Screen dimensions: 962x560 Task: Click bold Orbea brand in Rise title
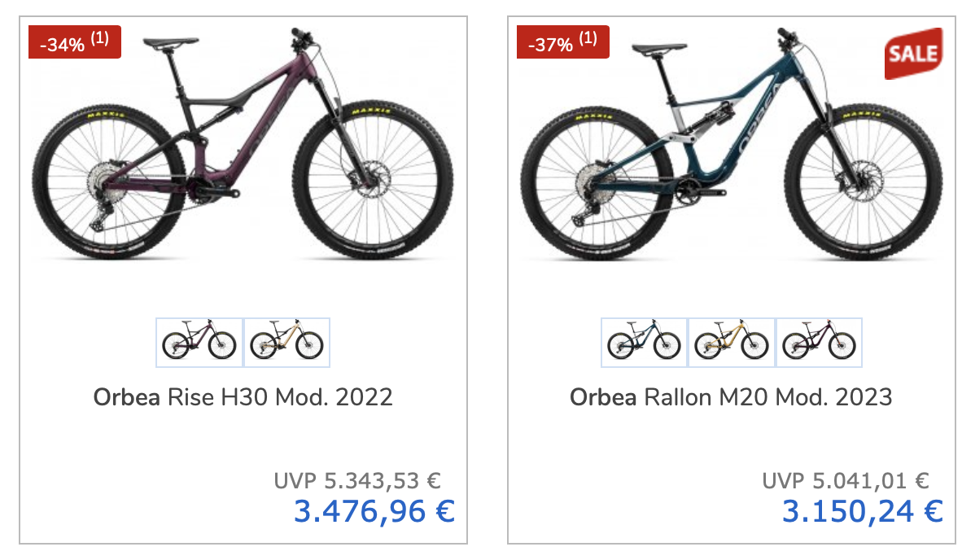(127, 397)
